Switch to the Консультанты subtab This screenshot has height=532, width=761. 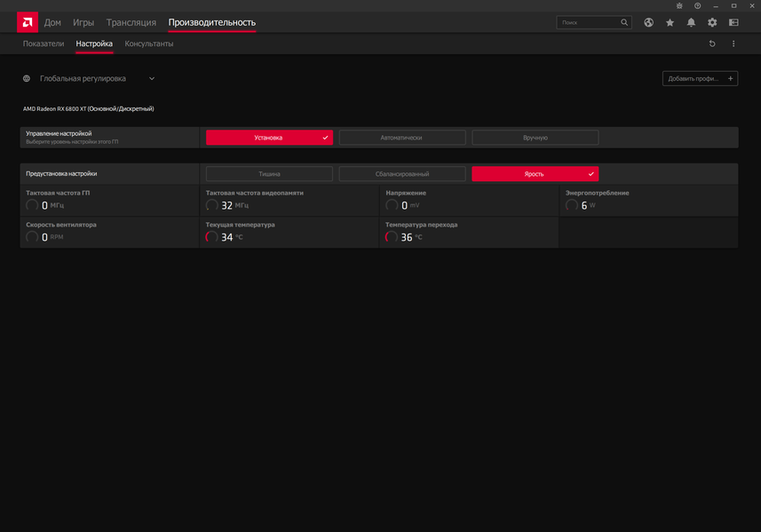pos(149,44)
